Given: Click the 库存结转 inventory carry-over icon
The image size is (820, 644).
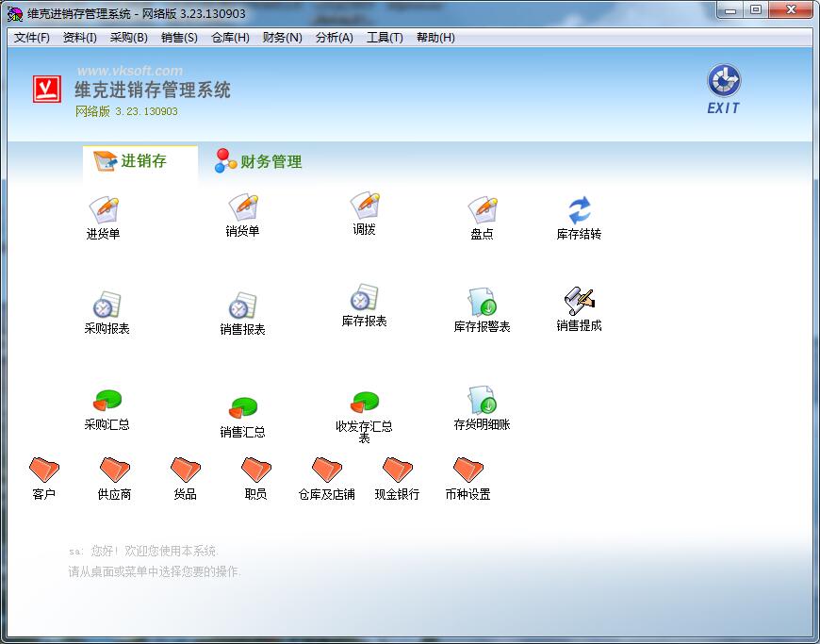Looking at the screenshot, I should 579,218.
